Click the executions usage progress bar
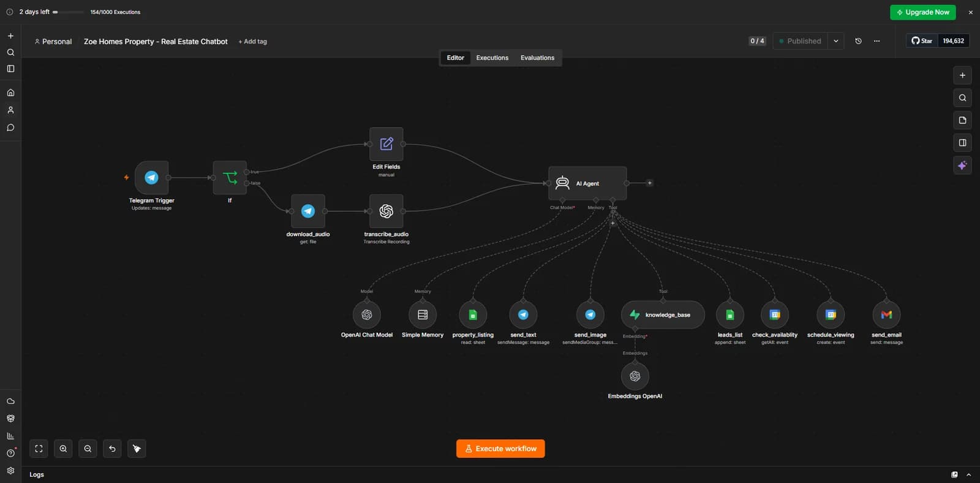 [x=69, y=12]
